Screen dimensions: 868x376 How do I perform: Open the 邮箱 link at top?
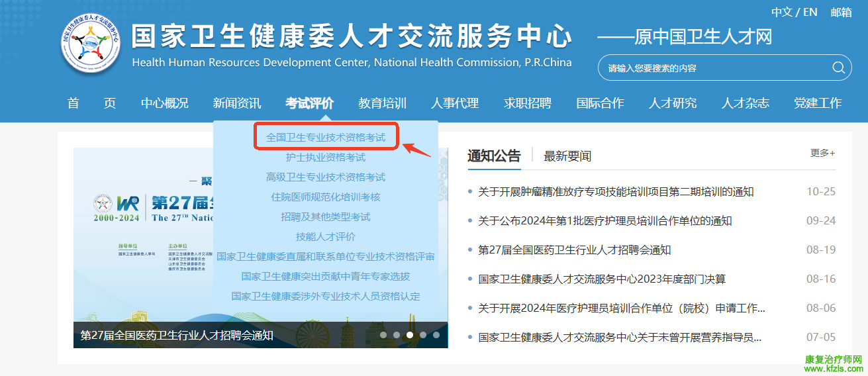(x=841, y=13)
